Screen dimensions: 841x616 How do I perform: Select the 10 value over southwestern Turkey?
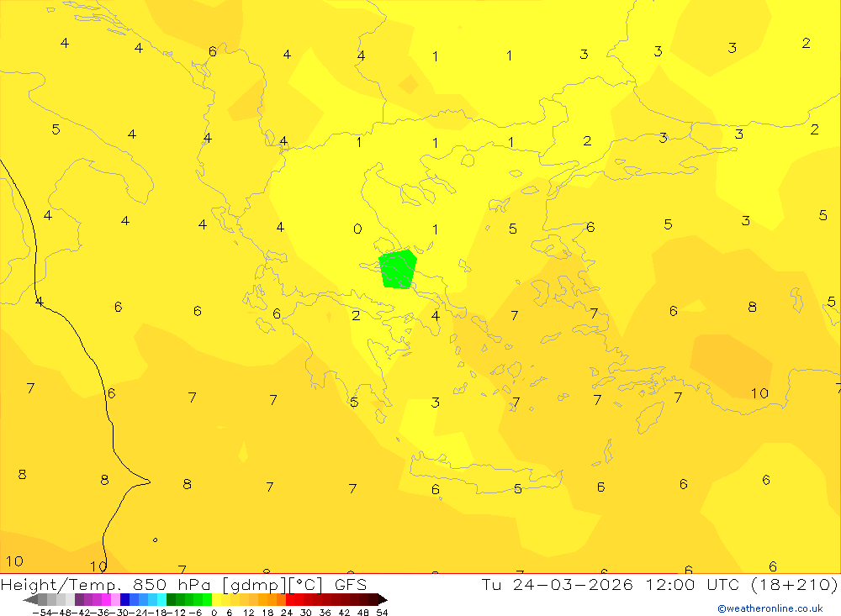(759, 393)
